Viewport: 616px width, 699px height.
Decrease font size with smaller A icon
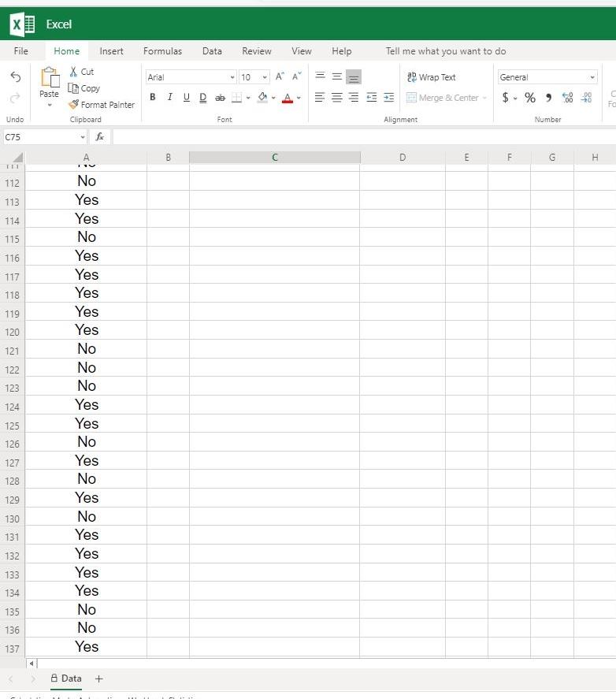297,76
